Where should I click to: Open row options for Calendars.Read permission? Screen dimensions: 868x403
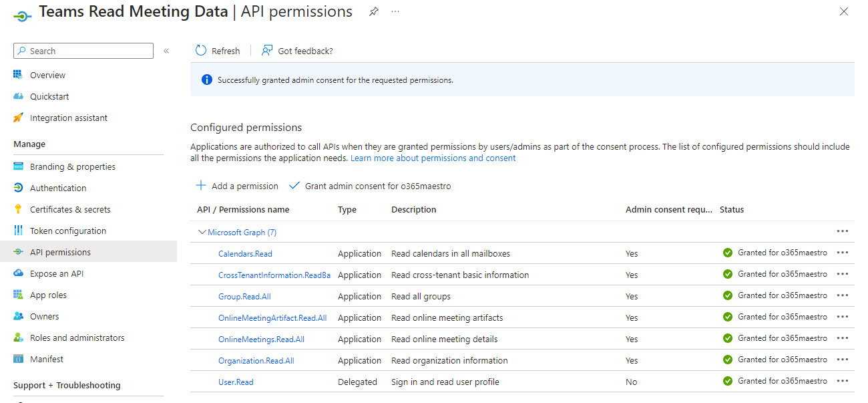[x=842, y=253]
